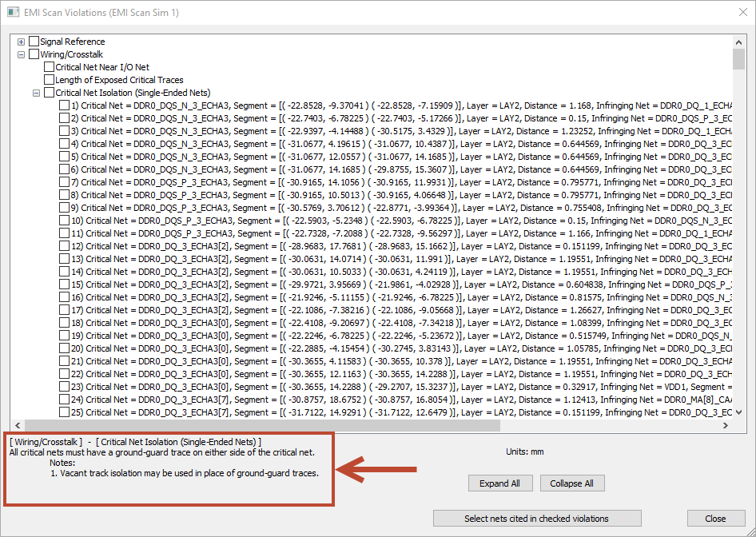Check the Signal Reference checkbox

(x=34, y=42)
